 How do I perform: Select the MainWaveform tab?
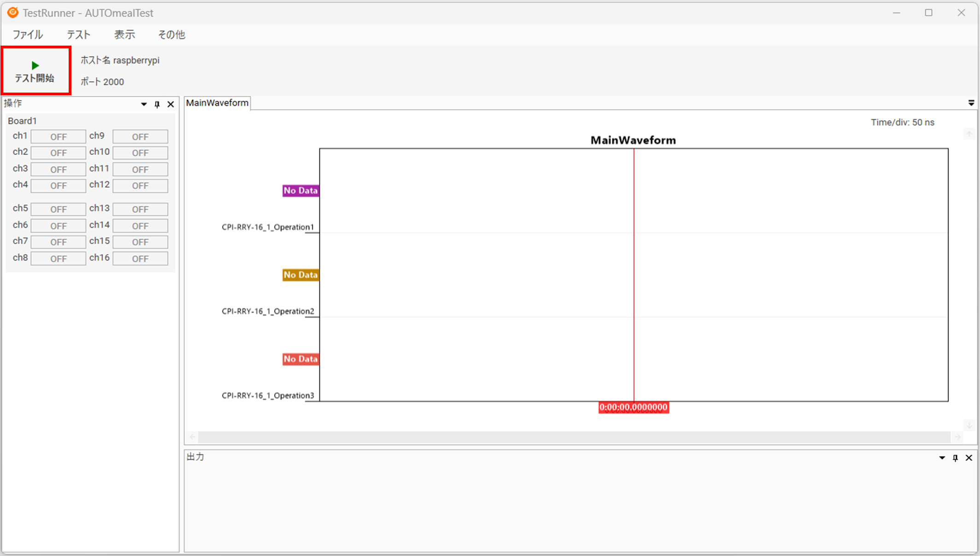pyautogui.click(x=217, y=103)
